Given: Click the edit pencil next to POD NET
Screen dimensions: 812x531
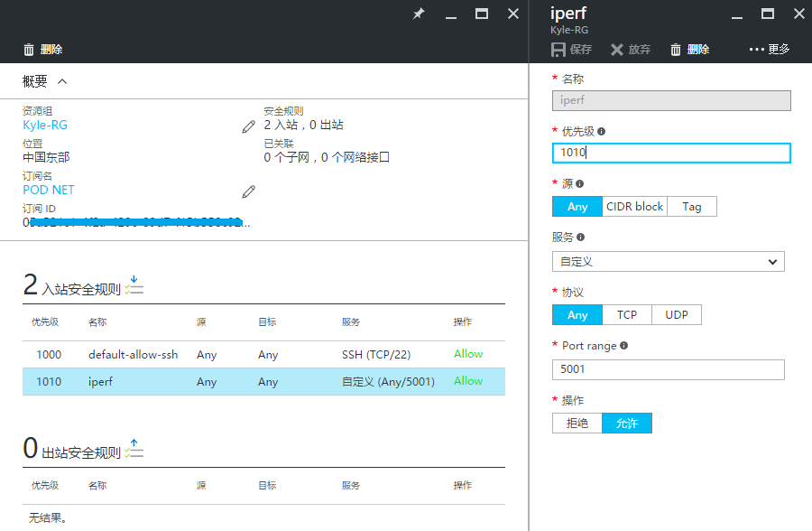Looking at the screenshot, I should pyautogui.click(x=248, y=191).
